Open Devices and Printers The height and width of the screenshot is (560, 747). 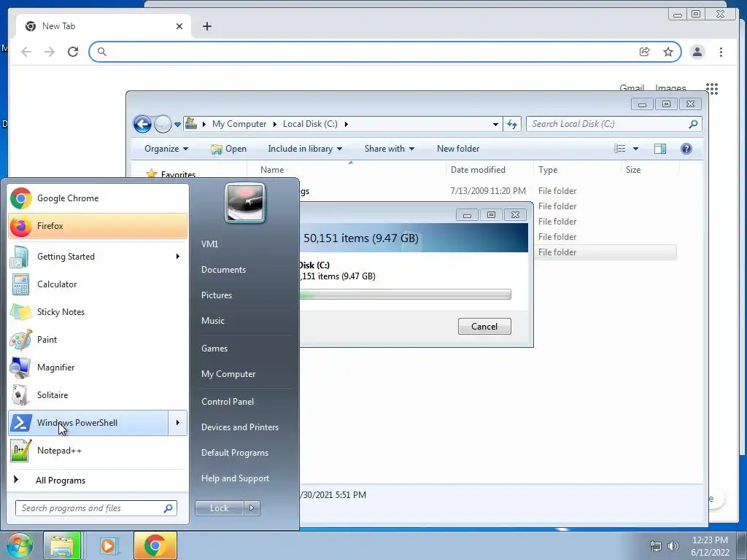click(239, 427)
